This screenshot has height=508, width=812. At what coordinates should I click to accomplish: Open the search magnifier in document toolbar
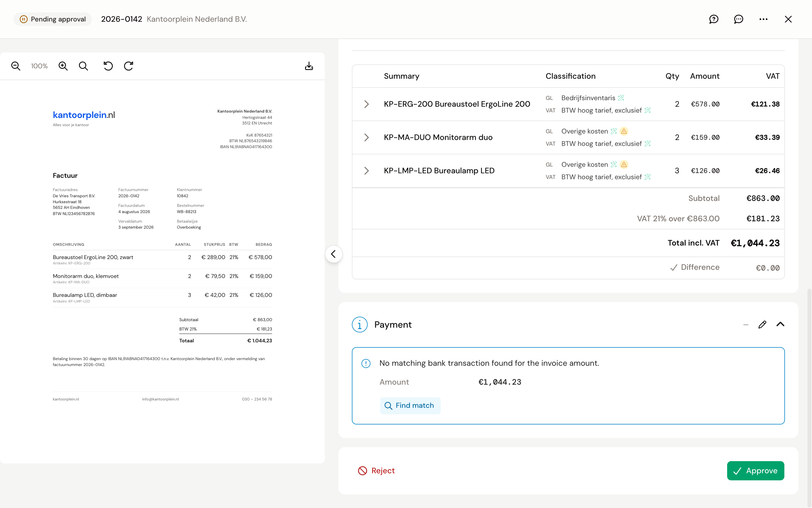coord(83,66)
